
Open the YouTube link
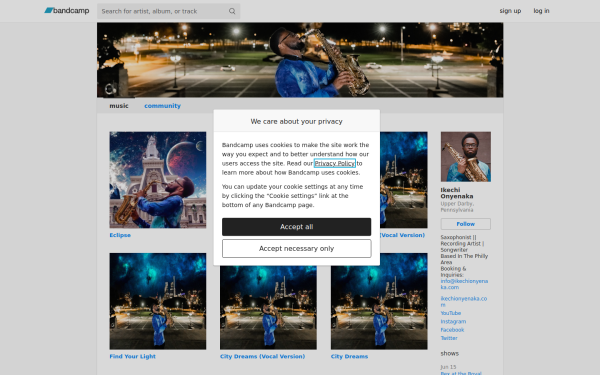click(x=451, y=313)
